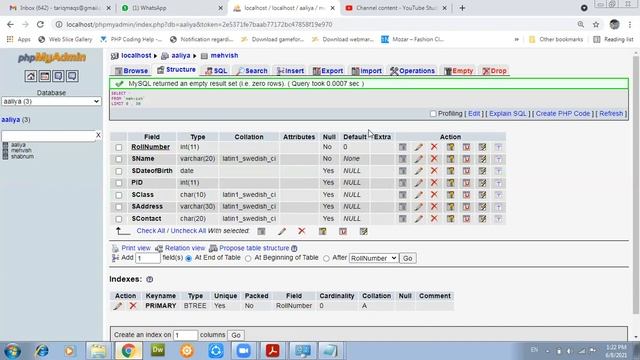
Task: Edit the PID field with pencil icon
Action: 418,183
